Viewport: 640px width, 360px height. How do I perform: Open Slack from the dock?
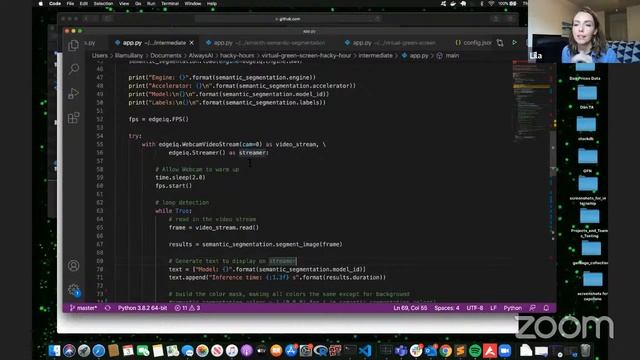pyautogui.click(x=416, y=351)
